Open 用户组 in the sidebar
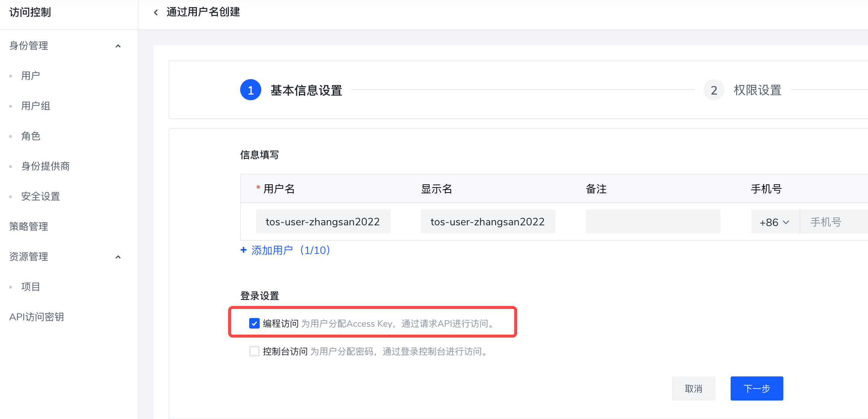The height and width of the screenshot is (419, 868). [35, 106]
